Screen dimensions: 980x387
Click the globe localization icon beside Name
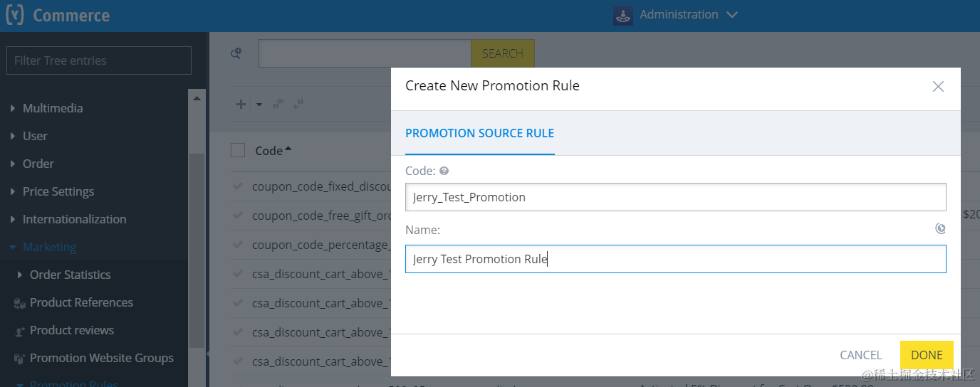(x=940, y=228)
